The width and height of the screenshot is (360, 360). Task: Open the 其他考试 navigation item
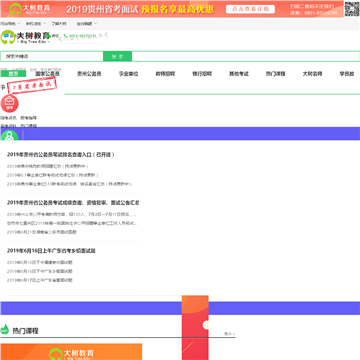[x=239, y=74]
